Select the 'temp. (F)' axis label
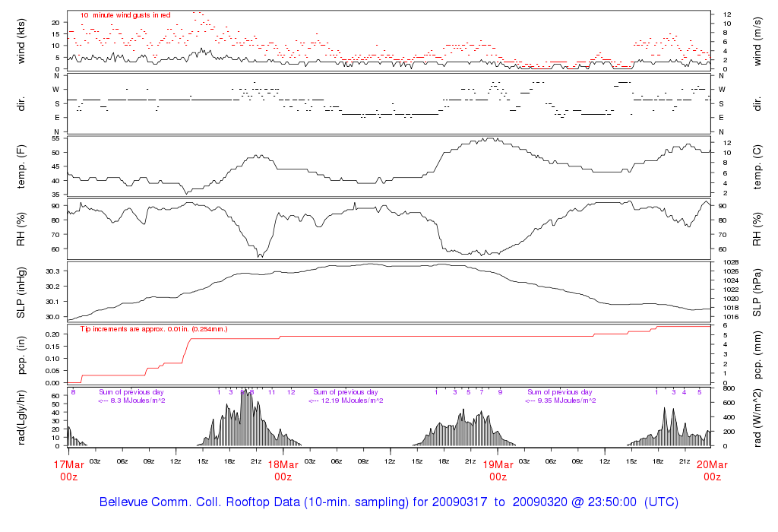 pyautogui.click(x=21, y=166)
